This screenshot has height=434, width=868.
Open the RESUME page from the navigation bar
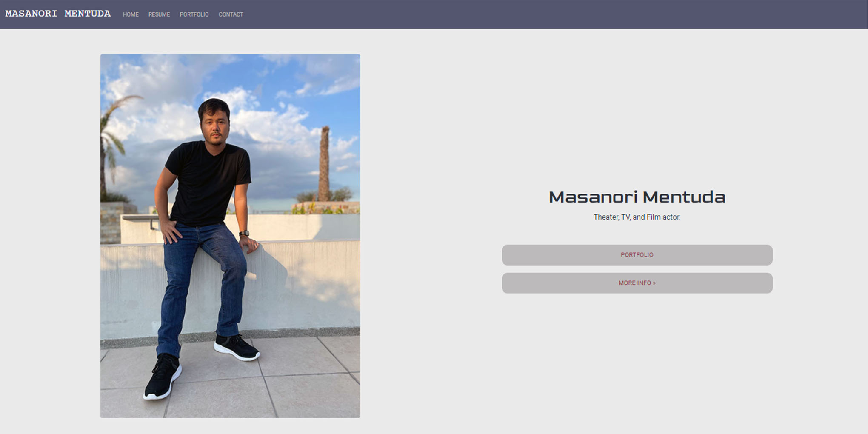(159, 14)
